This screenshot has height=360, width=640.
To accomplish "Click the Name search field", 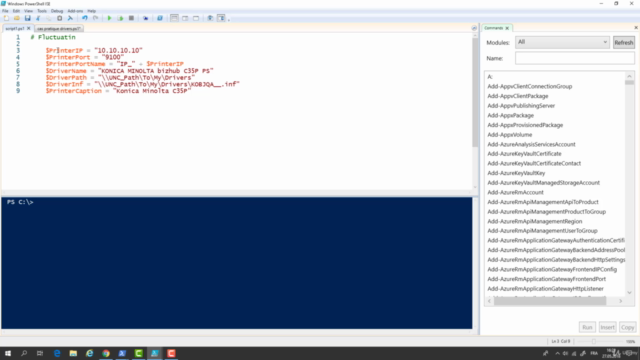I will (575, 58).
